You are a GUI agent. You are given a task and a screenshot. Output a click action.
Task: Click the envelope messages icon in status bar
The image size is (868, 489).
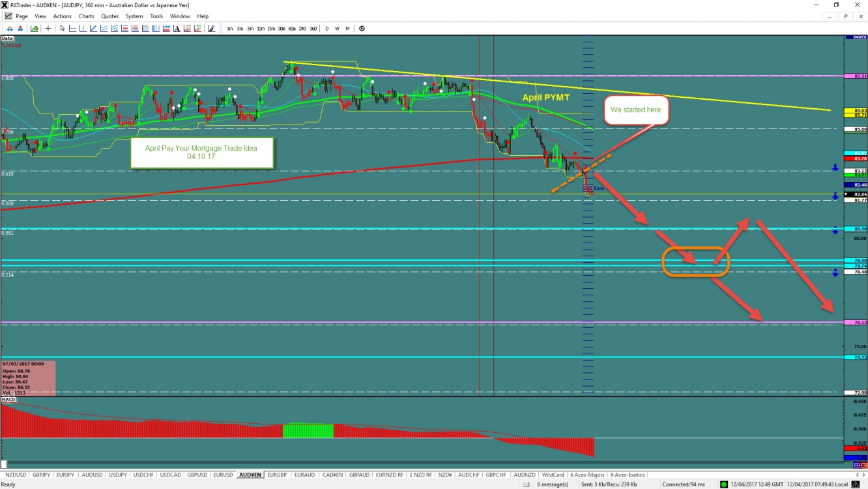[526, 484]
